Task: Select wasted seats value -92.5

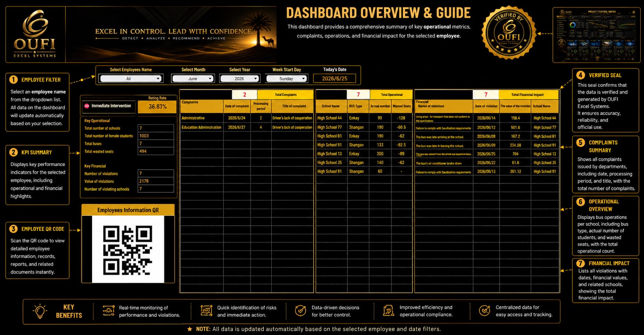Action: point(402,145)
